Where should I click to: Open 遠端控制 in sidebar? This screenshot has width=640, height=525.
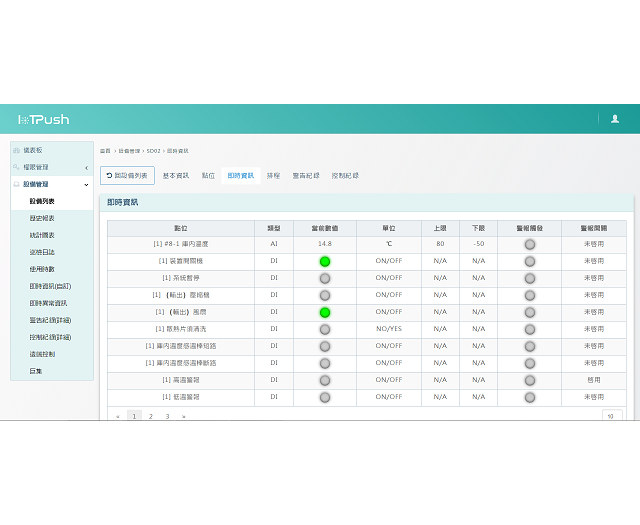pyautogui.click(x=42, y=354)
